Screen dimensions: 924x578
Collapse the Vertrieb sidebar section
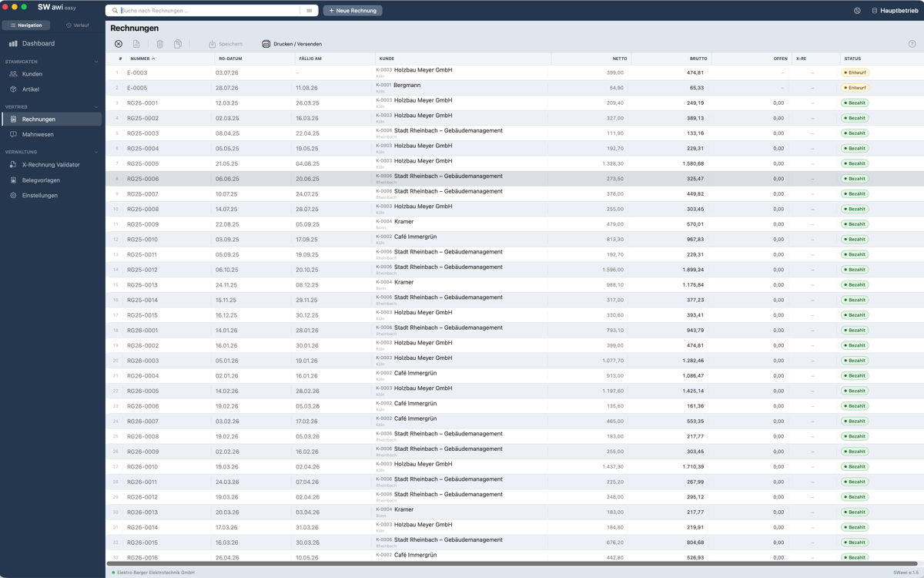point(96,107)
